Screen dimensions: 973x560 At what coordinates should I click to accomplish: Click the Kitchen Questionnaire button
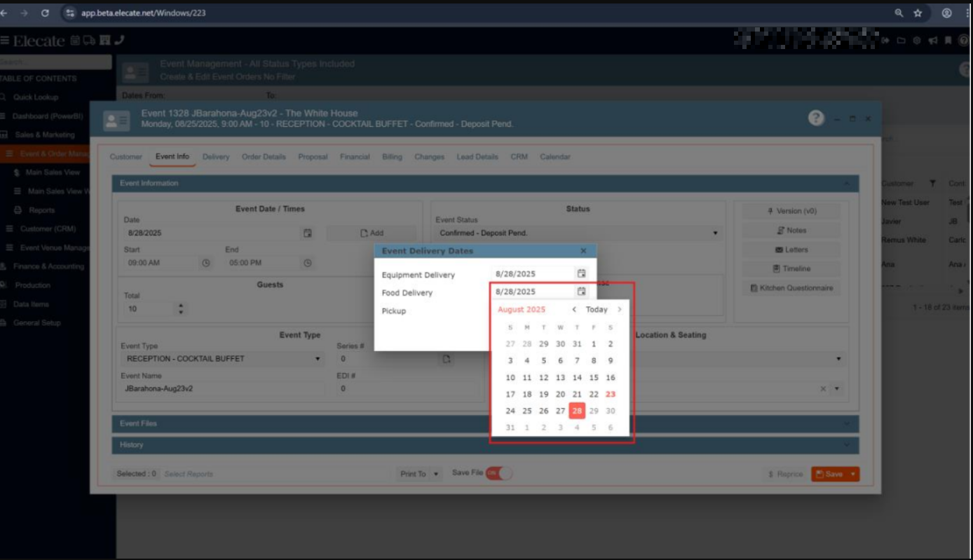pos(791,288)
